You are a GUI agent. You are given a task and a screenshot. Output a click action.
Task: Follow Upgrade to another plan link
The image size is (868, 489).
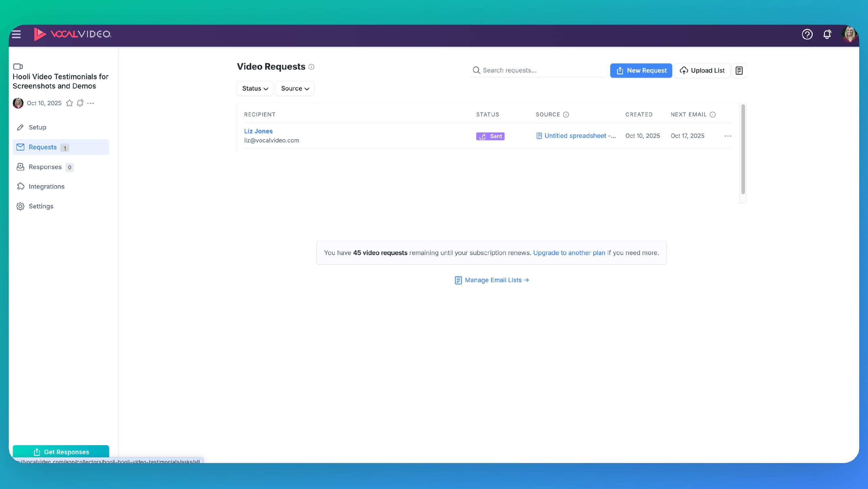click(x=569, y=252)
